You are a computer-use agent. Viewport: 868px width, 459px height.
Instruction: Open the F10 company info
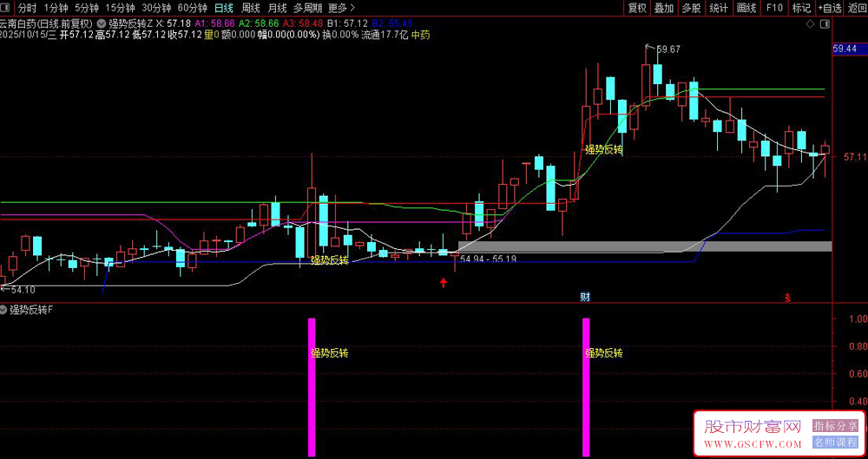click(x=774, y=8)
